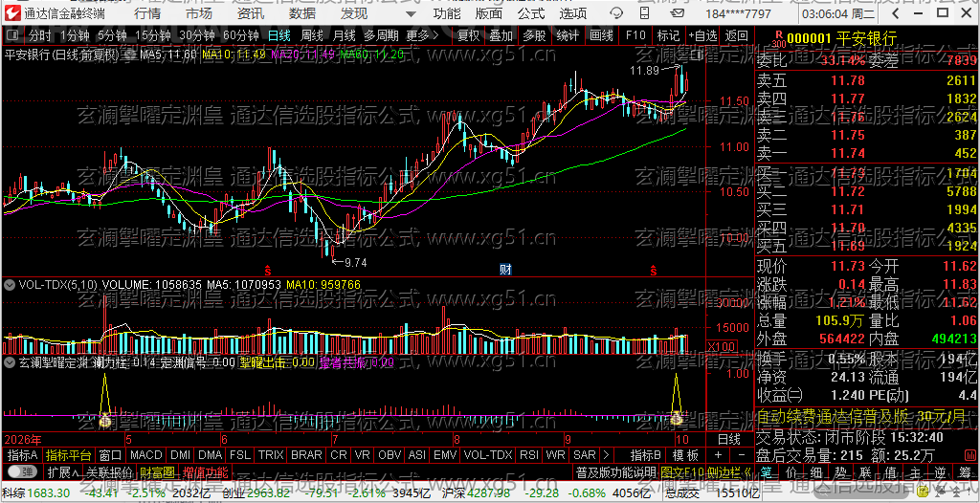Open 财富圈 link
The width and height of the screenshot is (980, 503).
pos(156,472)
